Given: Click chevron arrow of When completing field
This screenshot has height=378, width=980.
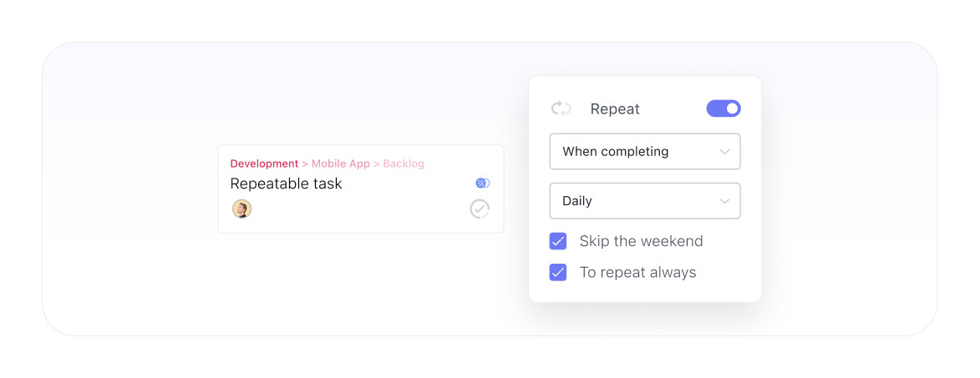Looking at the screenshot, I should [724, 152].
